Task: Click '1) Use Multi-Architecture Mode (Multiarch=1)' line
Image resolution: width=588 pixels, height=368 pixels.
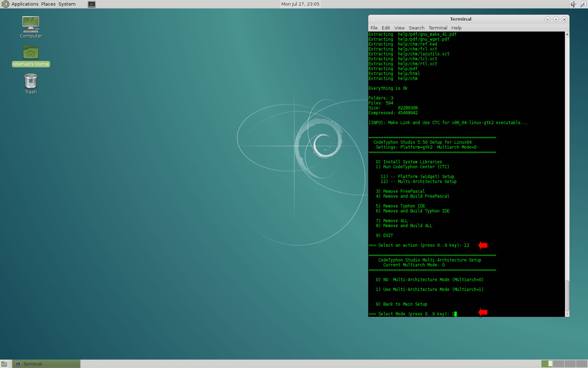Action: [429, 289]
